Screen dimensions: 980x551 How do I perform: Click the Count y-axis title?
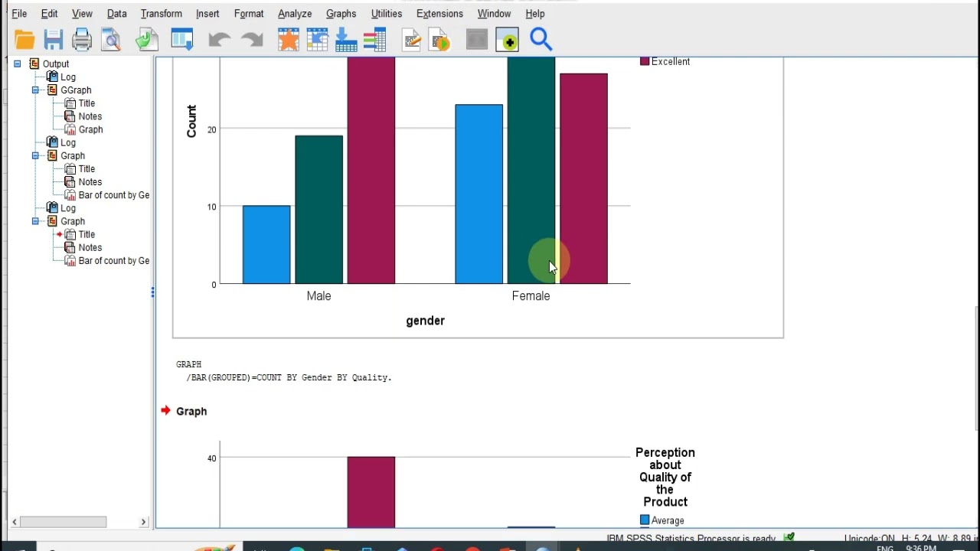click(191, 121)
